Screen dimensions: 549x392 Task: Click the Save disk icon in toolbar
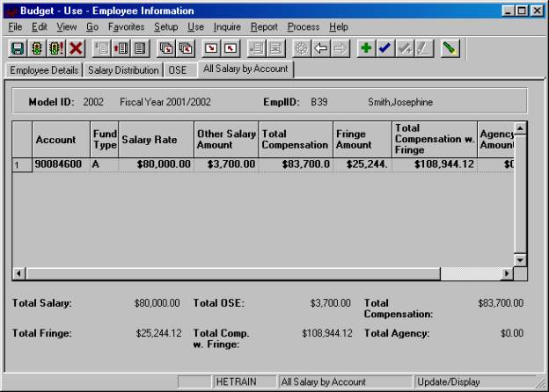(x=18, y=48)
